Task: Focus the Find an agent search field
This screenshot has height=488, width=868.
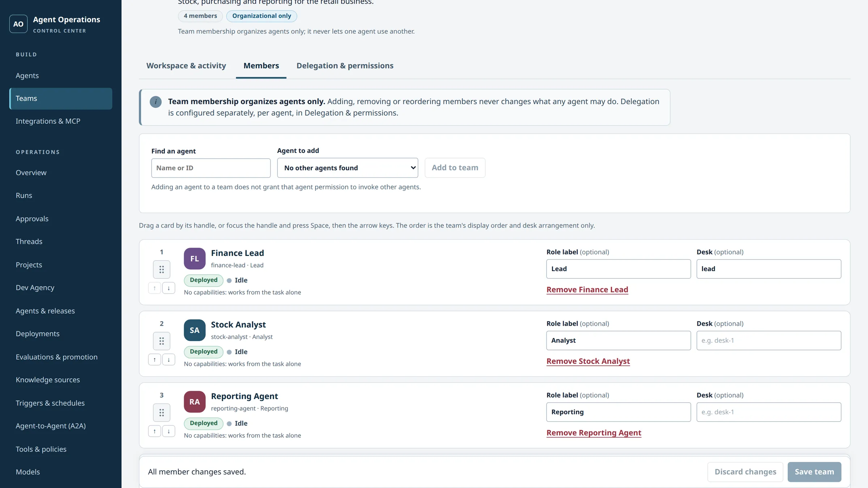Action: (x=211, y=168)
